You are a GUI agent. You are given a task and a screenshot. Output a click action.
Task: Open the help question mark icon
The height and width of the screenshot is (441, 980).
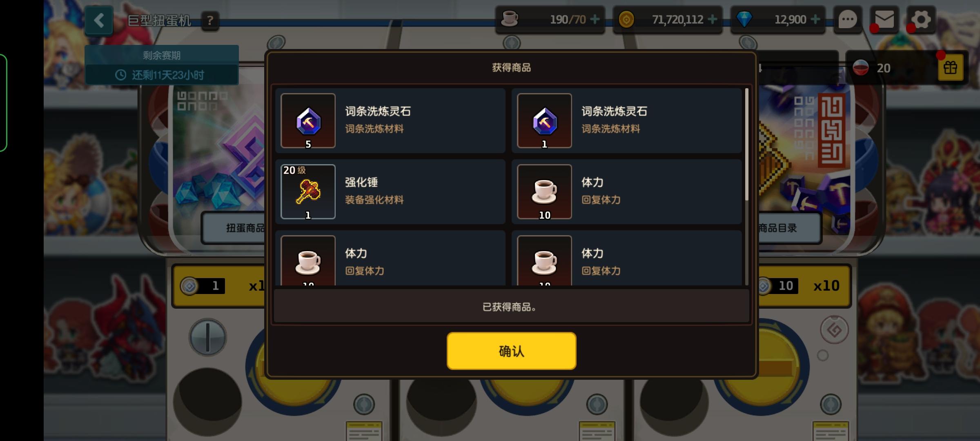(210, 20)
